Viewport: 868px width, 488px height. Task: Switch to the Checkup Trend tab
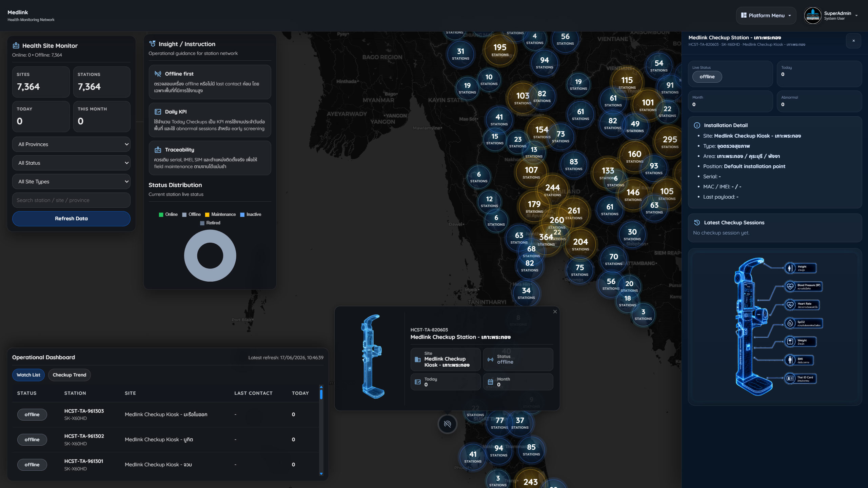[70, 375]
